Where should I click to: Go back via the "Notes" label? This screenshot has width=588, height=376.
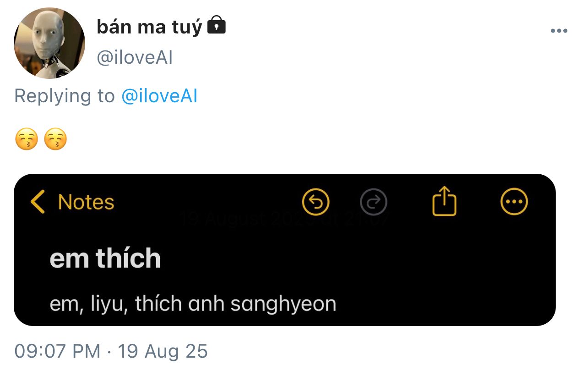86,202
